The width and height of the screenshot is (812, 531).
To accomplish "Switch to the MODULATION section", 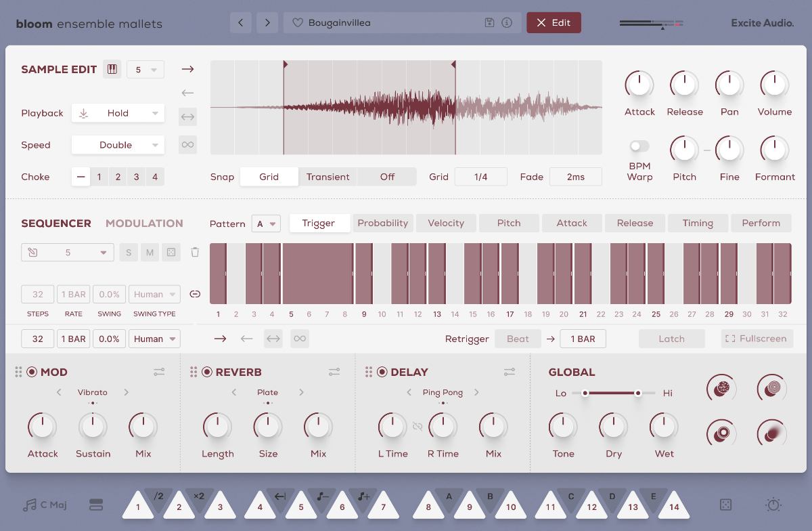I will tap(144, 223).
